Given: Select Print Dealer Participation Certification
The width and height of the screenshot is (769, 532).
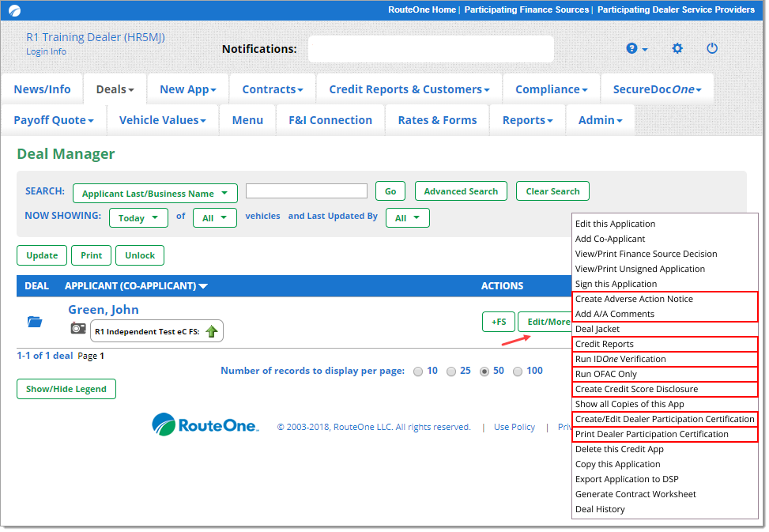Looking at the screenshot, I should tap(652, 435).
